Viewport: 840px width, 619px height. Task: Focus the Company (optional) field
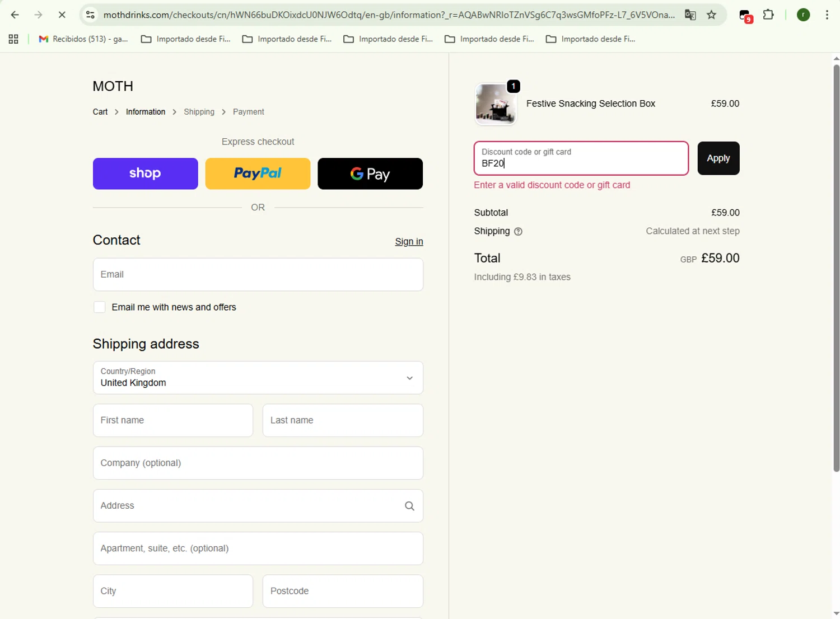click(x=258, y=463)
